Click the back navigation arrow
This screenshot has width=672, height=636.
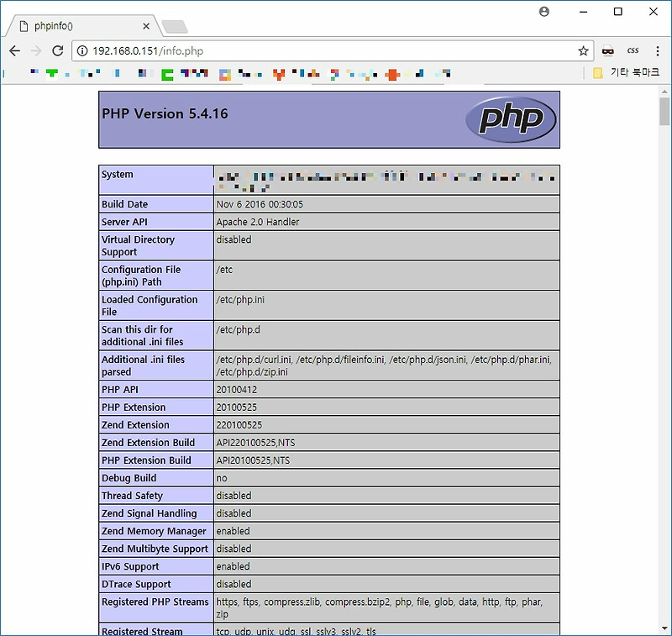click(14, 50)
